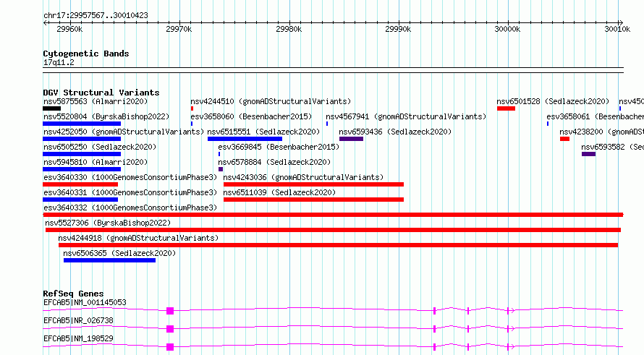
Task: Click the blue nsv6506365 Sedlazeck2020 bar
Action: click(x=110, y=260)
